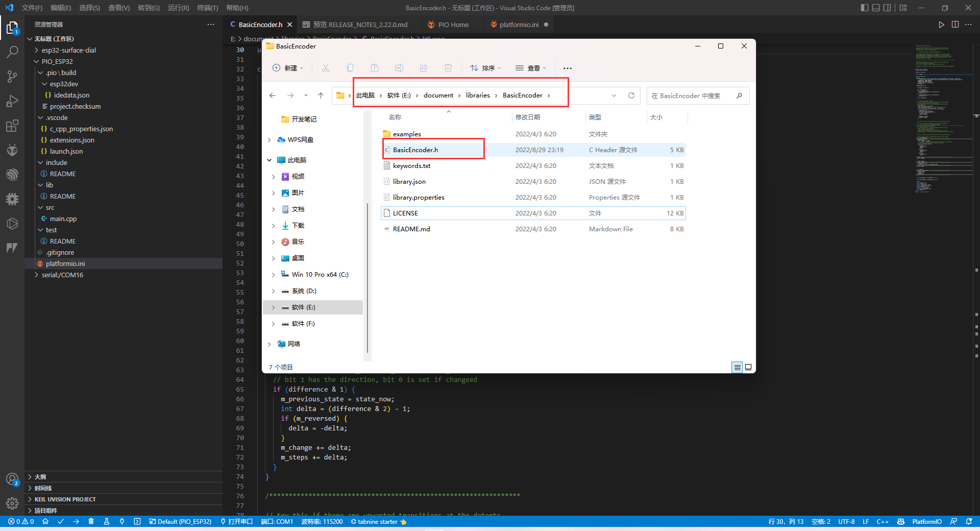Toggle primary sidebar layout icon in title bar

[864, 8]
